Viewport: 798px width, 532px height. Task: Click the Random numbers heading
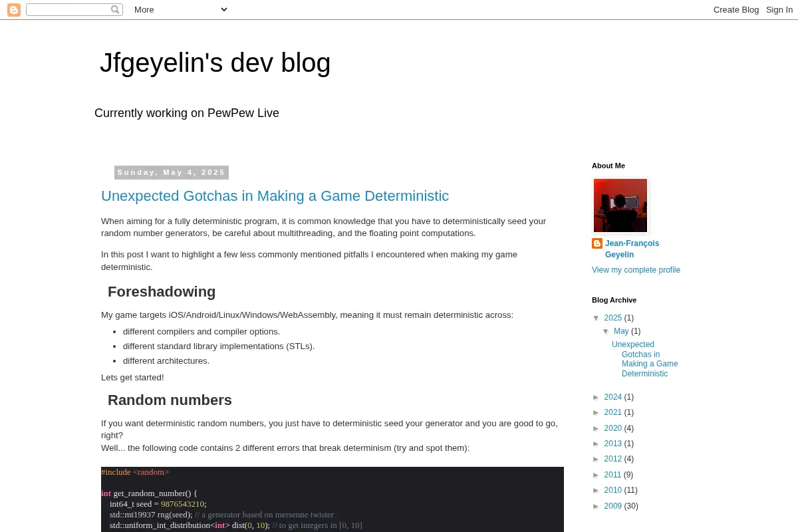pos(170,400)
